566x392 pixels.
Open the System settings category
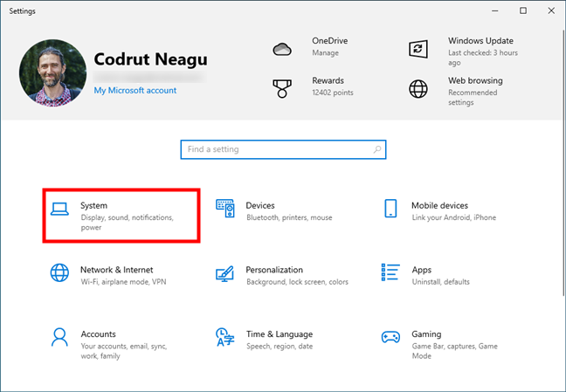point(121,216)
